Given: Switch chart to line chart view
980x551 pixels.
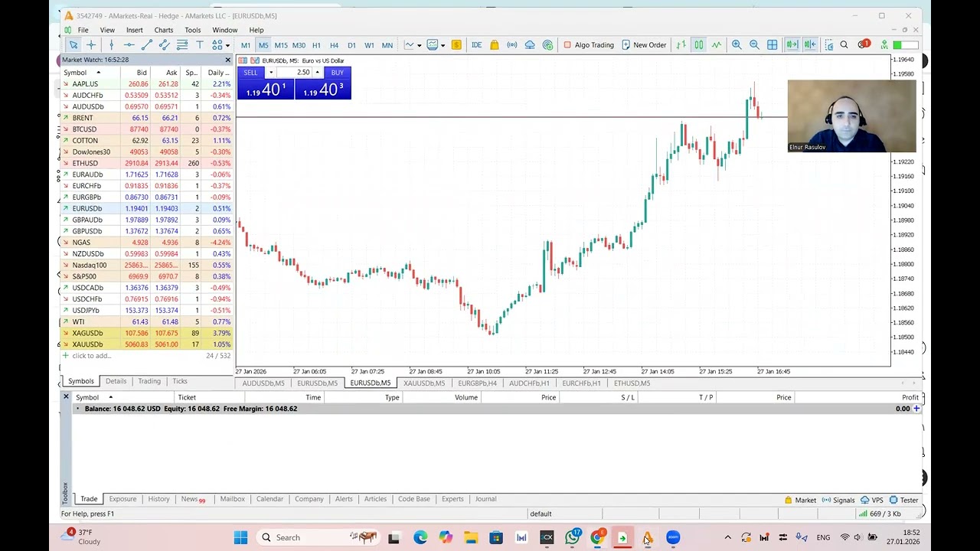Looking at the screenshot, I should [x=716, y=45].
